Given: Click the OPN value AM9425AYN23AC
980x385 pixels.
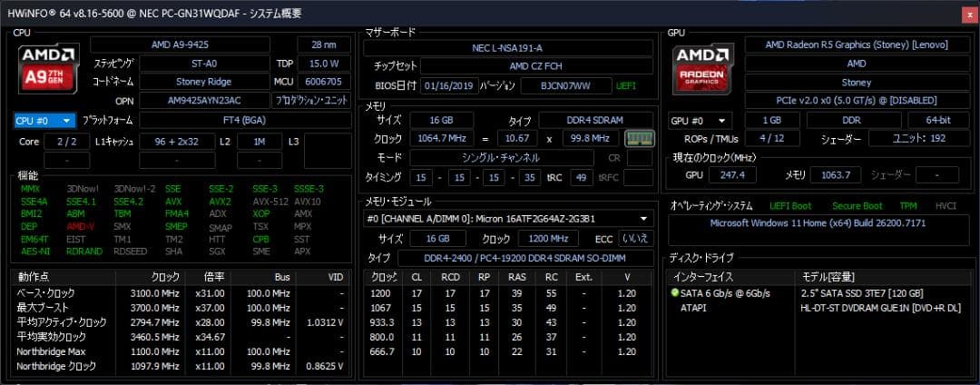Looking at the screenshot, I should pyautogui.click(x=204, y=101).
